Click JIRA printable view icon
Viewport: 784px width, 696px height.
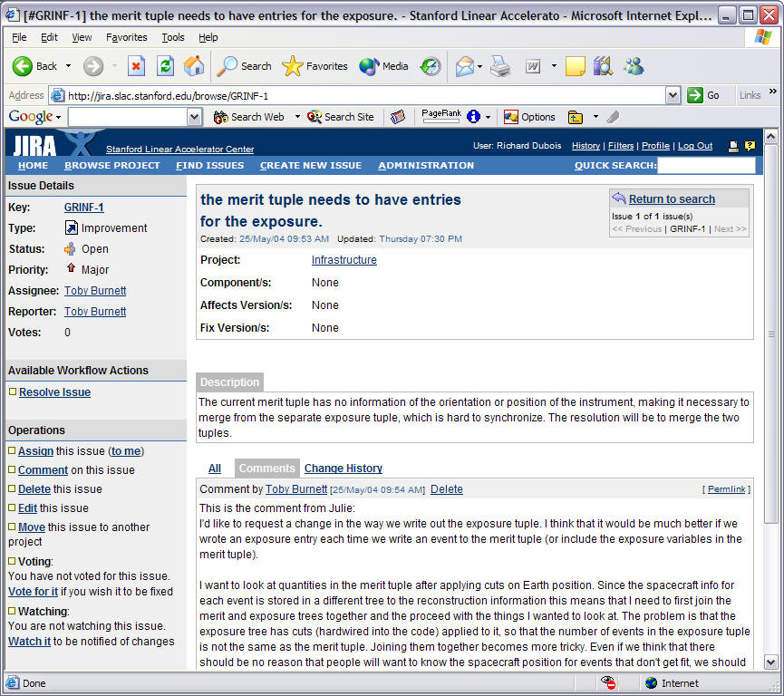(x=733, y=146)
